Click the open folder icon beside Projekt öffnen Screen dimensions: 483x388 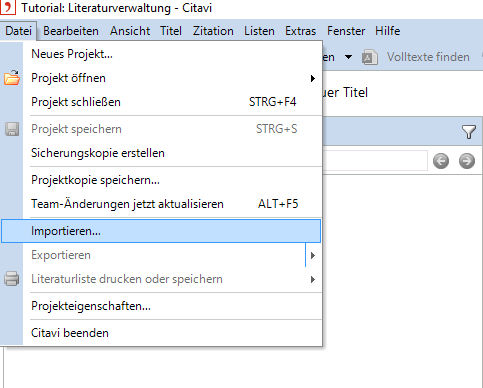(12, 78)
